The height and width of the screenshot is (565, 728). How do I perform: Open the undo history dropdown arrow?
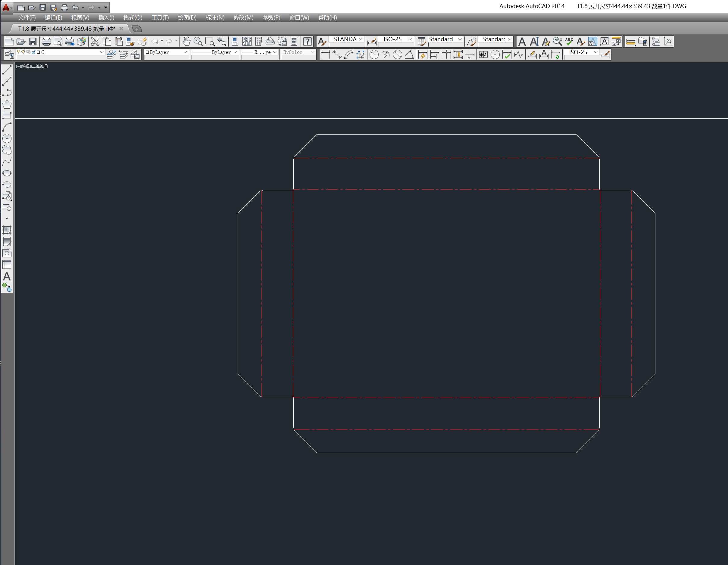click(x=83, y=7)
